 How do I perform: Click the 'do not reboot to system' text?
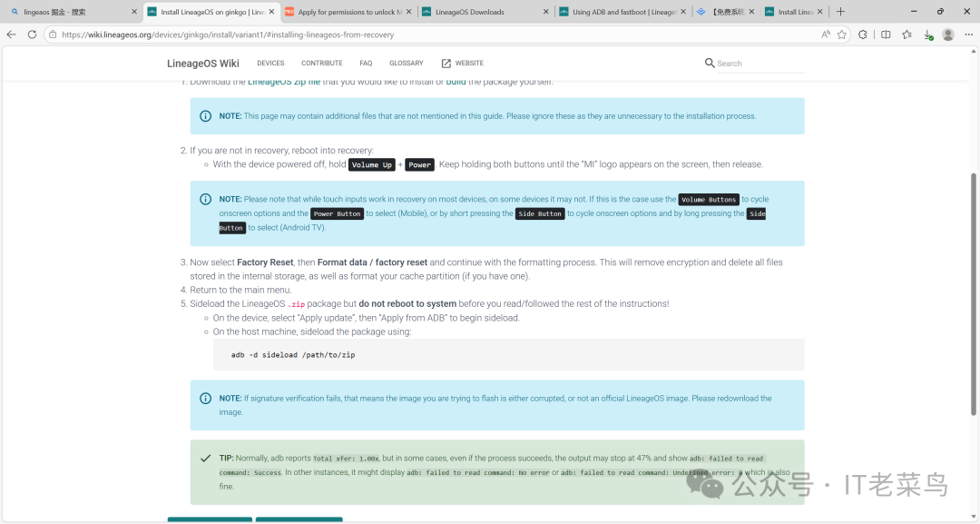click(x=407, y=303)
